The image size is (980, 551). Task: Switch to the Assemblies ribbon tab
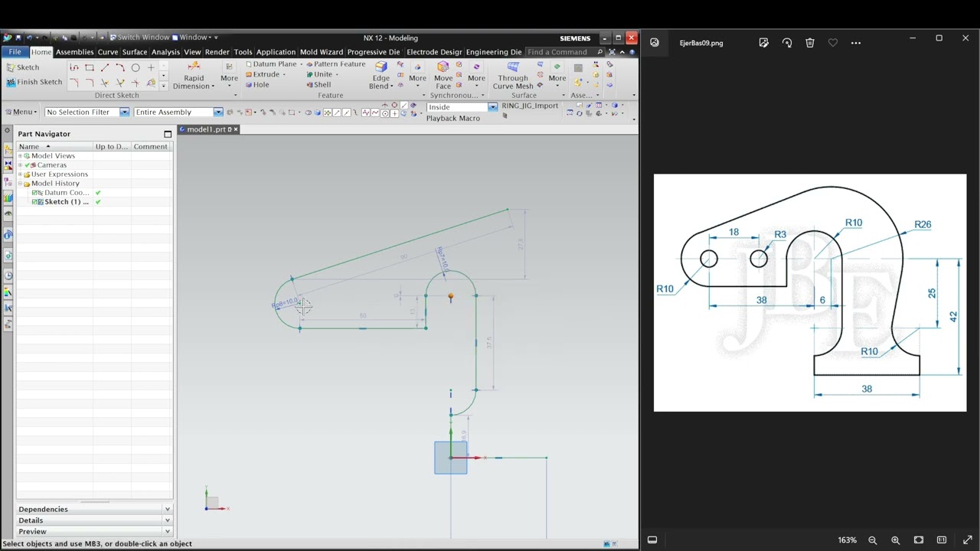pyautogui.click(x=75, y=52)
